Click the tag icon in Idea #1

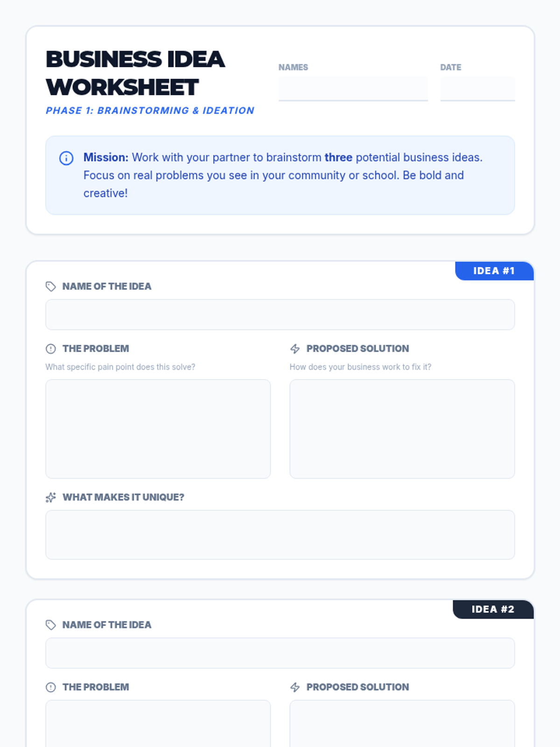[51, 286]
